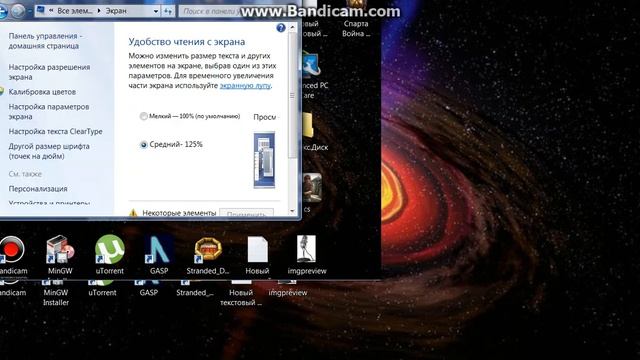The width and height of the screenshot is (640, 360).
Task: Select the magnified GASP shortcut icon
Action: click(x=158, y=249)
